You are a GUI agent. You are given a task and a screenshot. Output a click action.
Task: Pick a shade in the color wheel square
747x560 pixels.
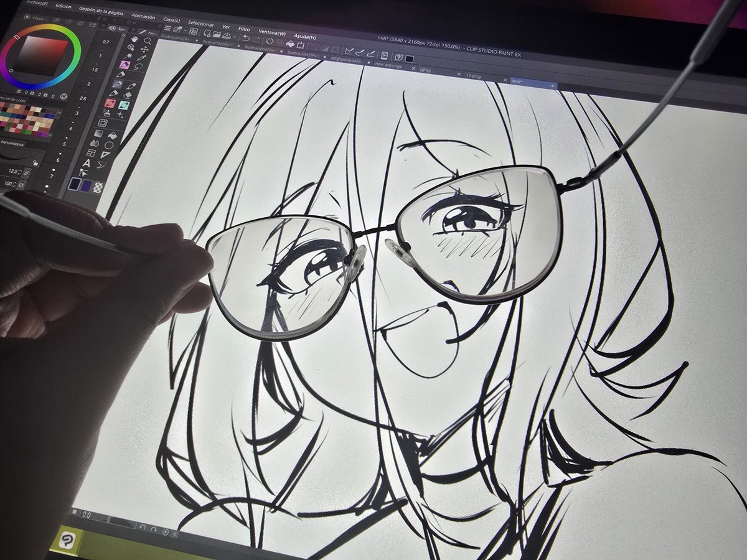click(40, 55)
